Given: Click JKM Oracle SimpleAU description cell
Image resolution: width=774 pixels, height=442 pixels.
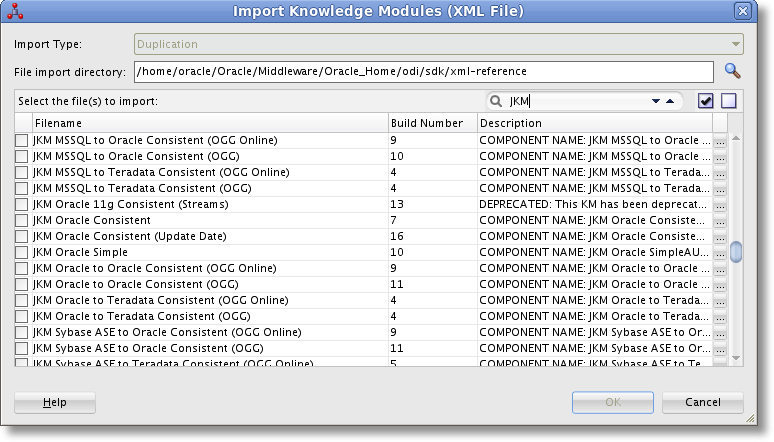Looking at the screenshot, I should click(x=595, y=252).
